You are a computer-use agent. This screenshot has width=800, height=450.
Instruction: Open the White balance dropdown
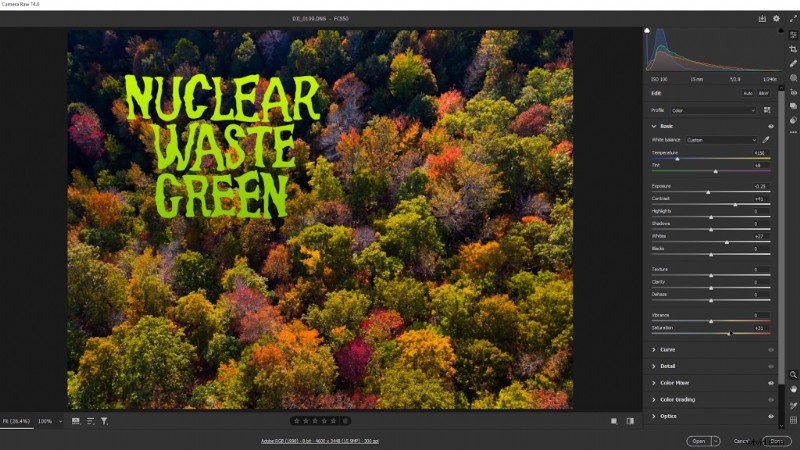(x=721, y=140)
